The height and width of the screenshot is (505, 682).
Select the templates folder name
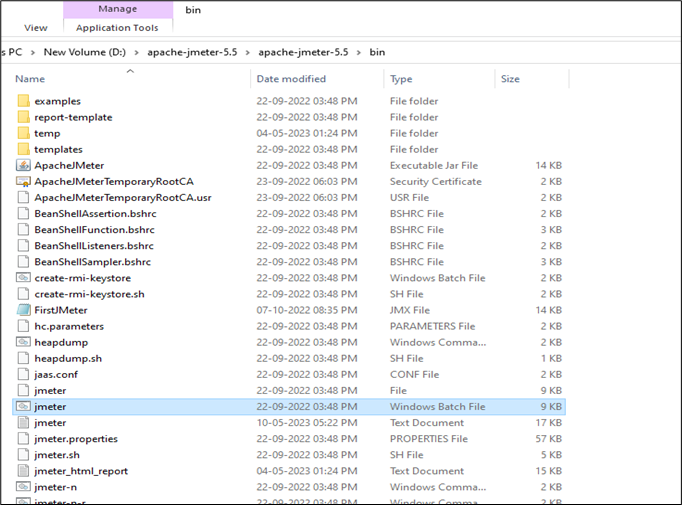[x=58, y=150]
